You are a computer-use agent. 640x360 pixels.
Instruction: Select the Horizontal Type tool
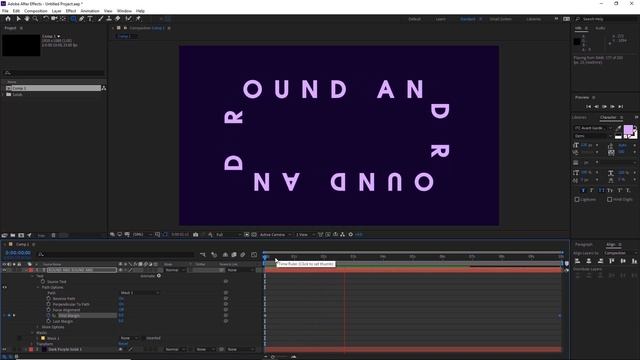click(90, 19)
